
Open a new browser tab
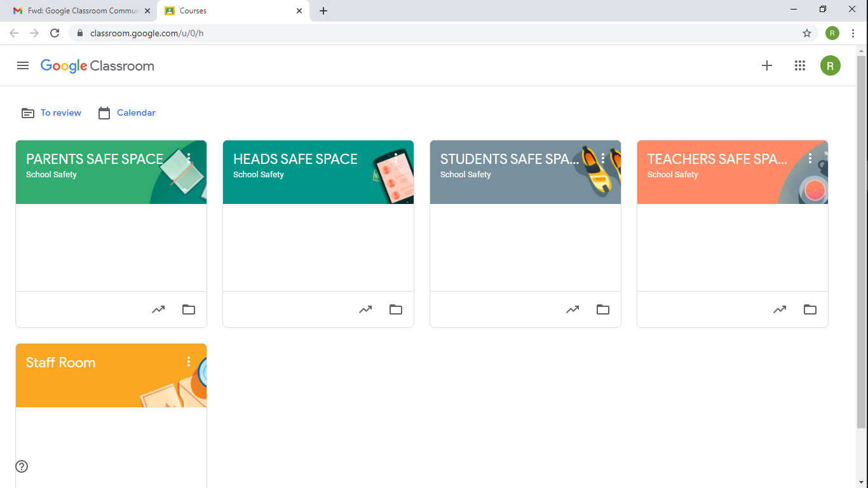click(323, 11)
